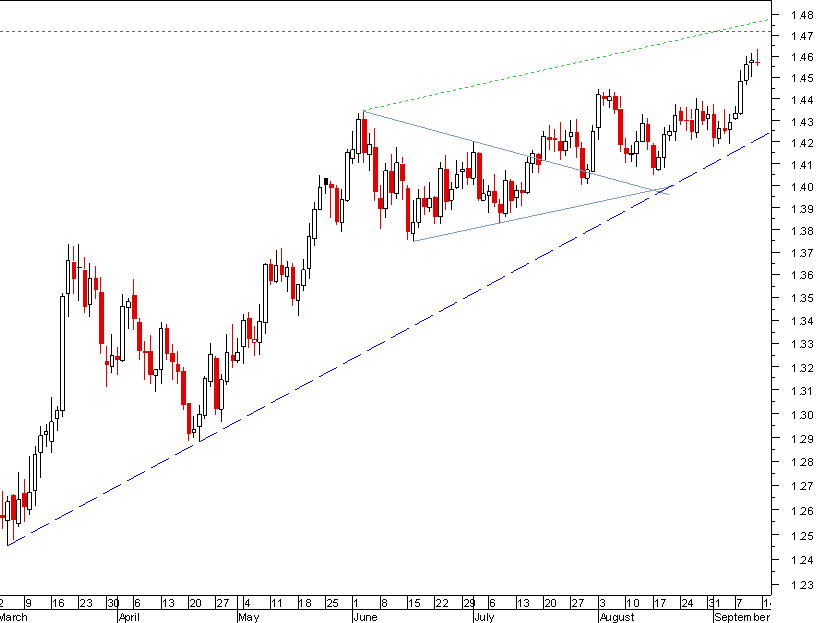
Task: Select the July month label
Action: coord(485,617)
